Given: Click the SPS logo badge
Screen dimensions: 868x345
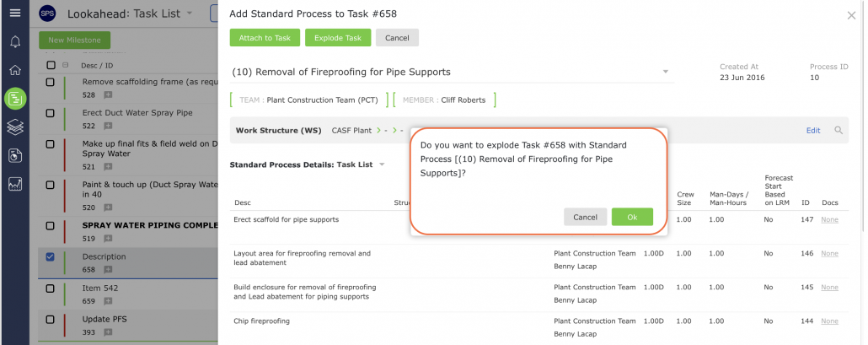Looking at the screenshot, I should coord(47,13).
